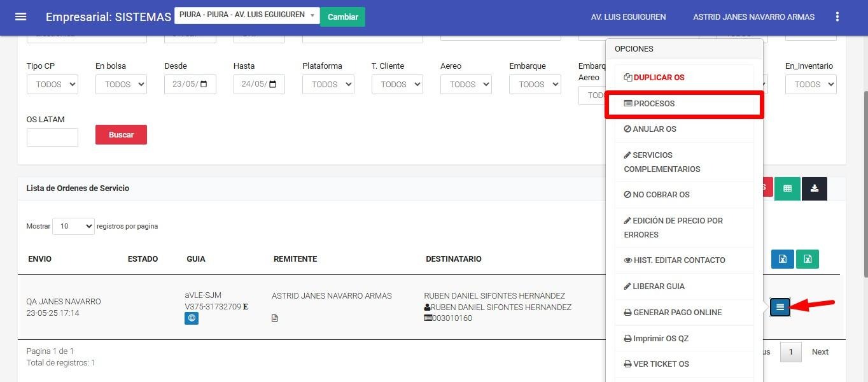Image resolution: width=868 pixels, height=382 pixels.
Task: Click the green table grid button
Action: click(787, 188)
